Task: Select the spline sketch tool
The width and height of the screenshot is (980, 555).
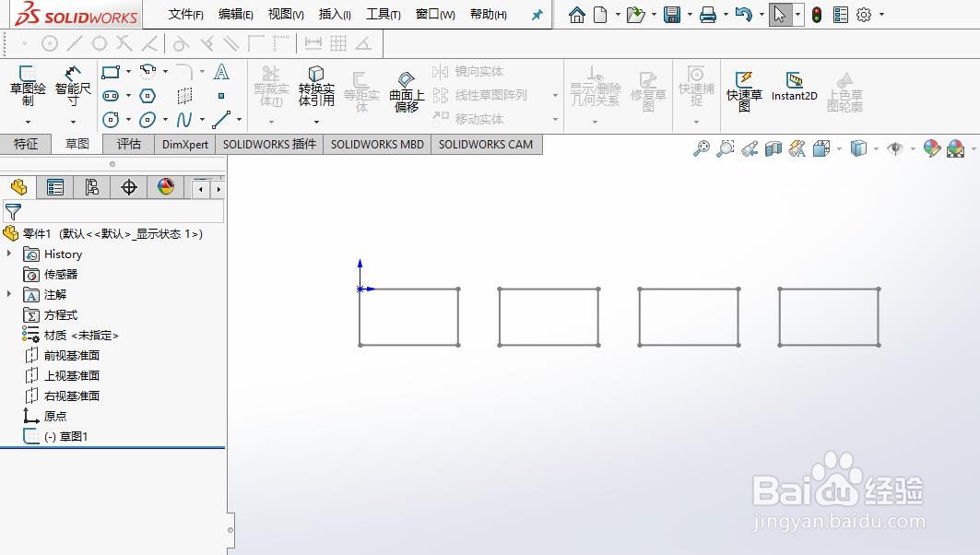Action: pyautogui.click(x=184, y=119)
